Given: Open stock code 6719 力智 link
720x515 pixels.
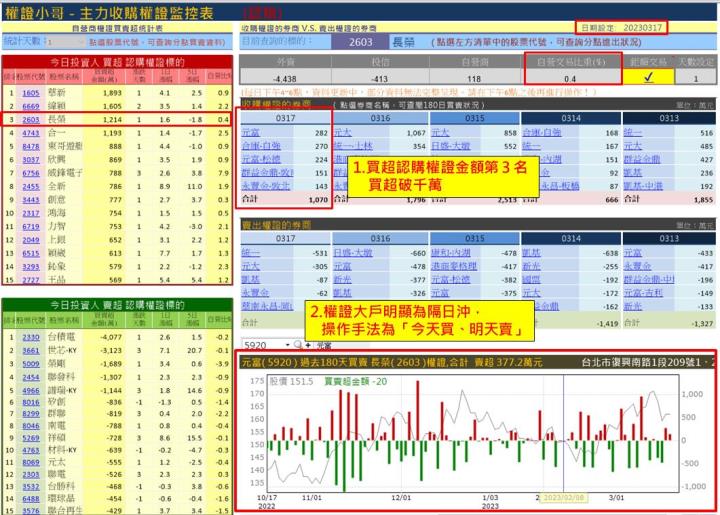Looking at the screenshot, I should tap(31, 226).
